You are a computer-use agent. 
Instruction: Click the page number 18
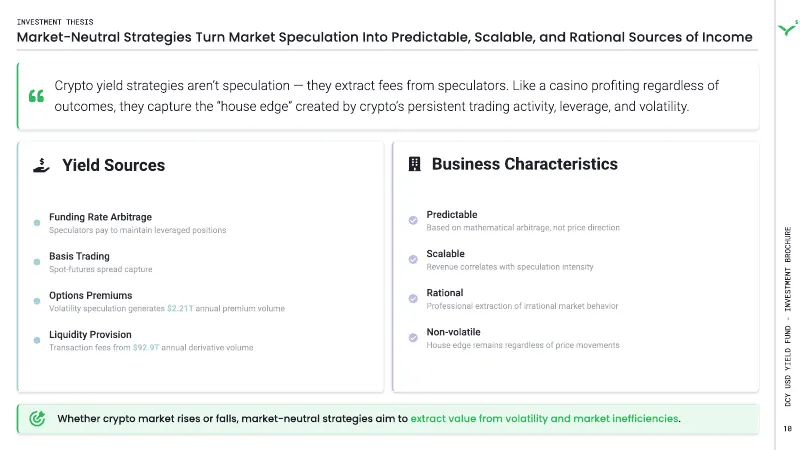pos(788,429)
